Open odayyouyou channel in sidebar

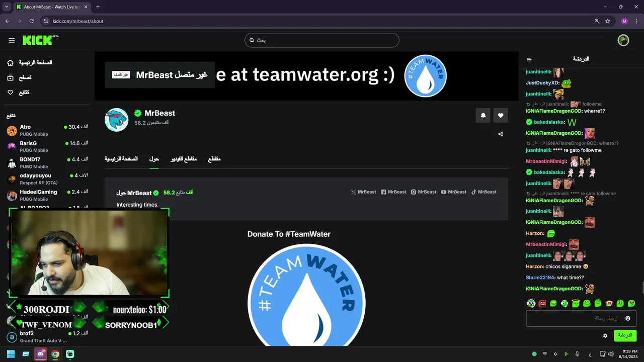(47, 179)
